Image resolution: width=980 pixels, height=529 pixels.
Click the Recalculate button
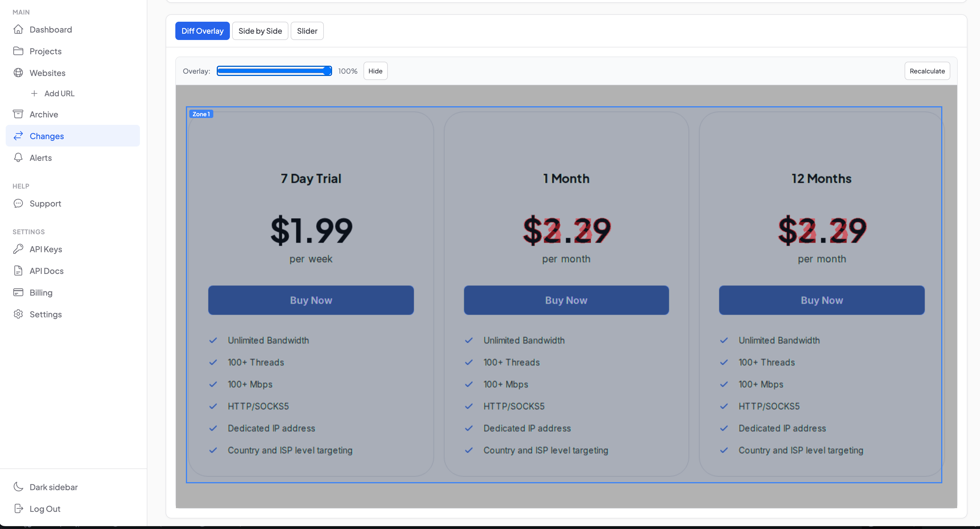tap(927, 71)
